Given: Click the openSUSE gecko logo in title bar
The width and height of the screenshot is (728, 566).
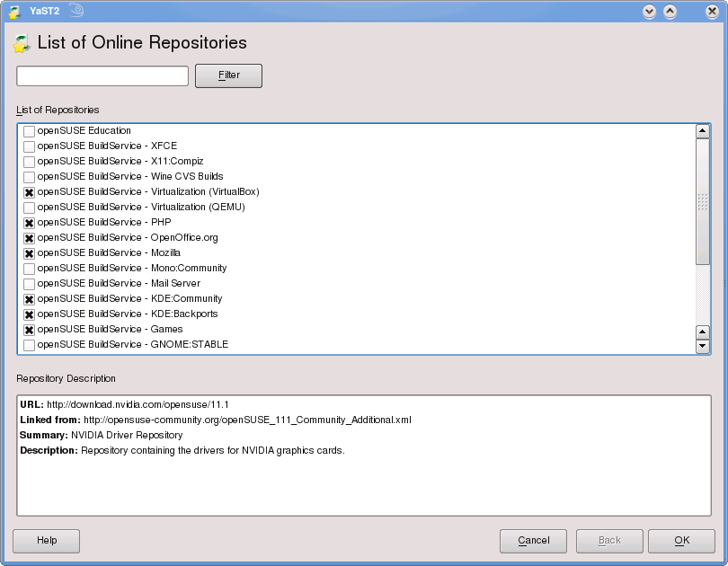Looking at the screenshot, I should (76, 10).
